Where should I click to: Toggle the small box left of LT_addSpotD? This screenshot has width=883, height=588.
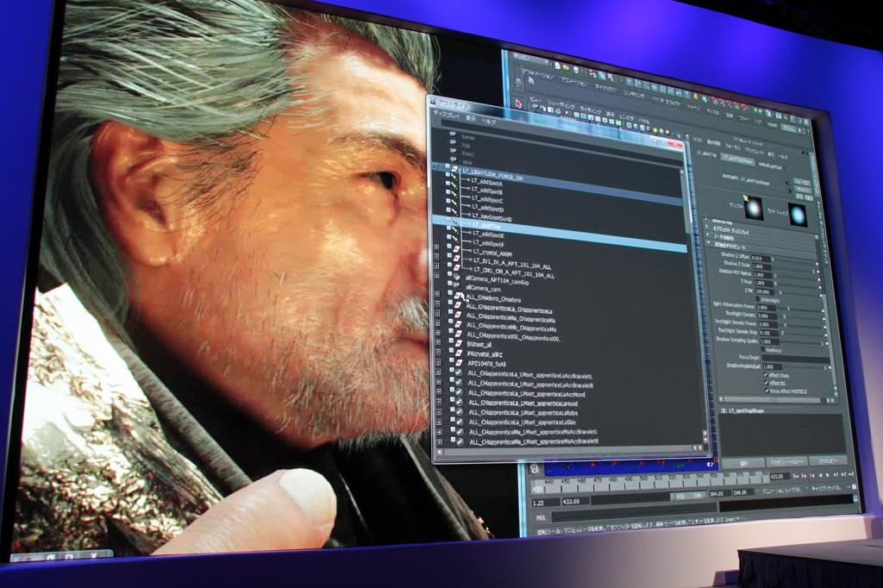[x=448, y=201]
